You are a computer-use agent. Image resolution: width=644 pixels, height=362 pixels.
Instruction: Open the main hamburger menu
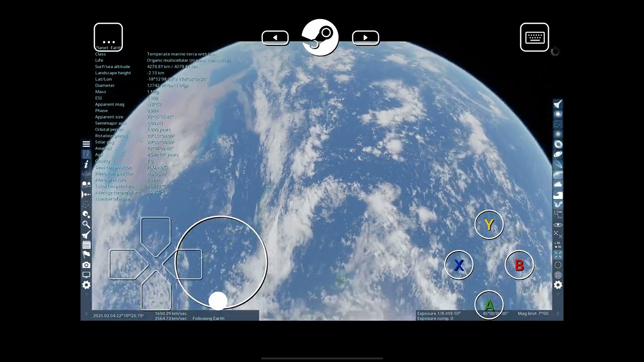tap(86, 144)
